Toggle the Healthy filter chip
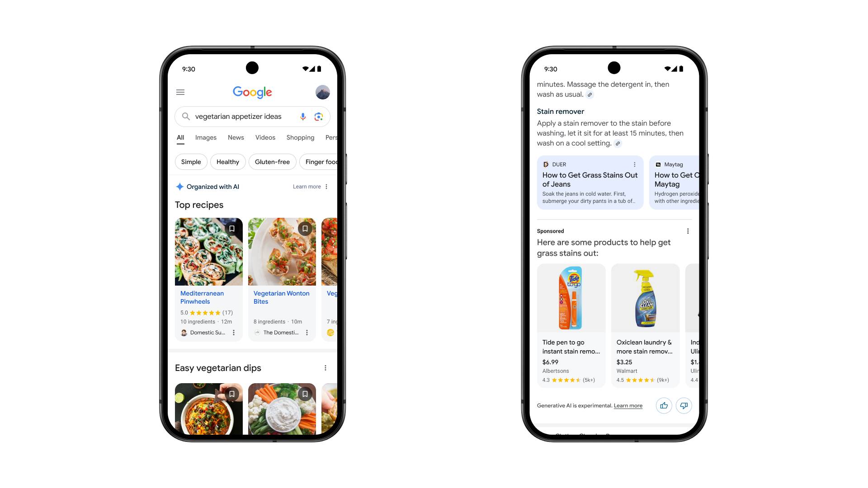Screen dimensions: 868x488 pos(228,161)
